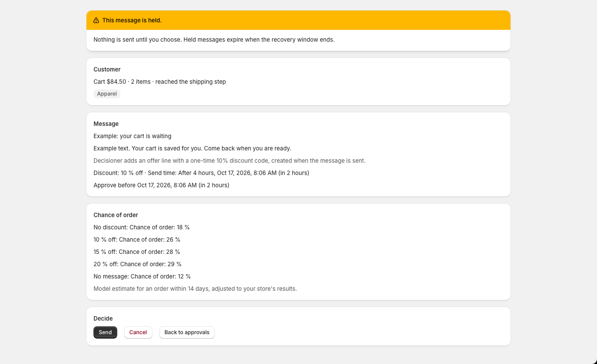The image size is (597, 364).
Task: Click the Decide heading
Action: click(x=103, y=318)
